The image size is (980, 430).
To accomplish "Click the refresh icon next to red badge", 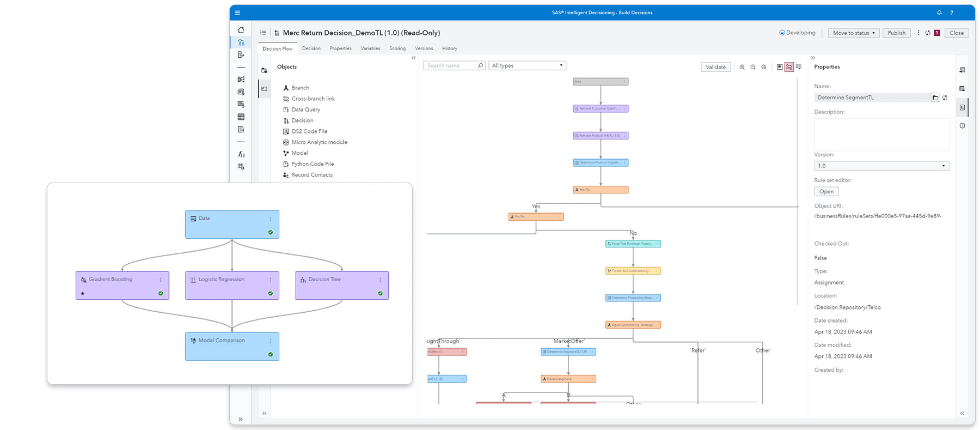I will coord(928,33).
